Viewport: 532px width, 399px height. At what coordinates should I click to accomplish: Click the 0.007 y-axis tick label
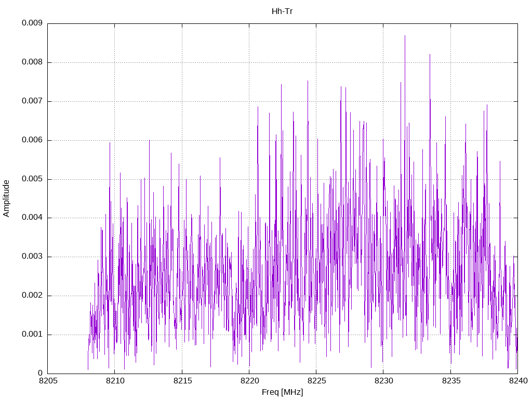(x=32, y=101)
